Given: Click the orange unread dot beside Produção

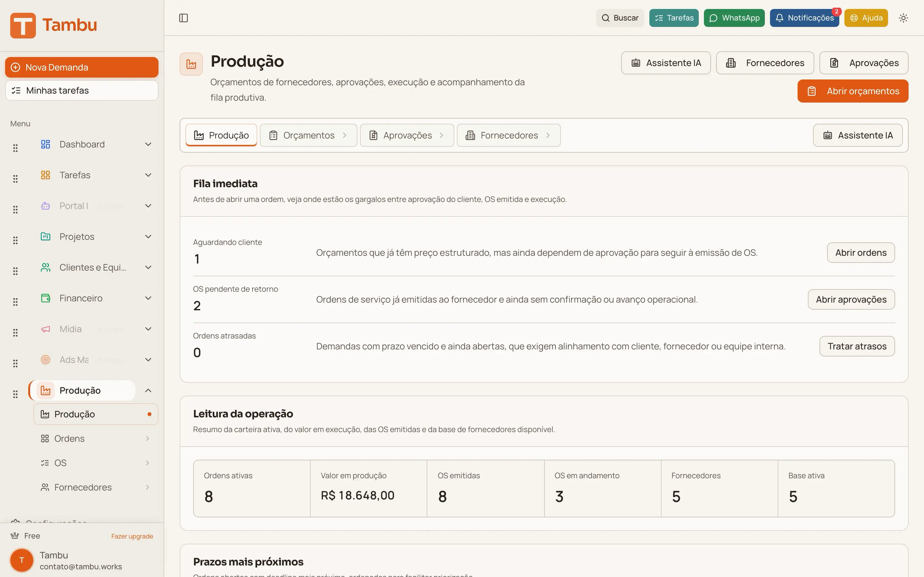Looking at the screenshot, I should tap(149, 414).
